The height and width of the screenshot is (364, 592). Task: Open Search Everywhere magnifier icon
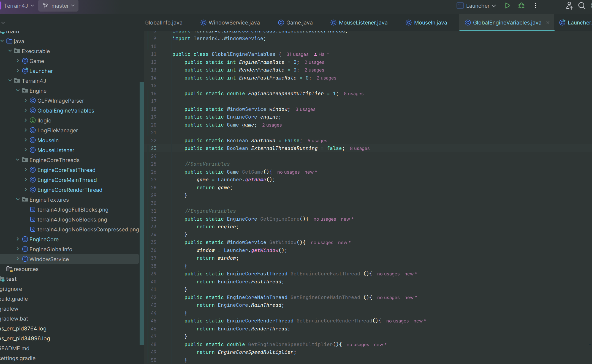pyautogui.click(x=582, y=6)
